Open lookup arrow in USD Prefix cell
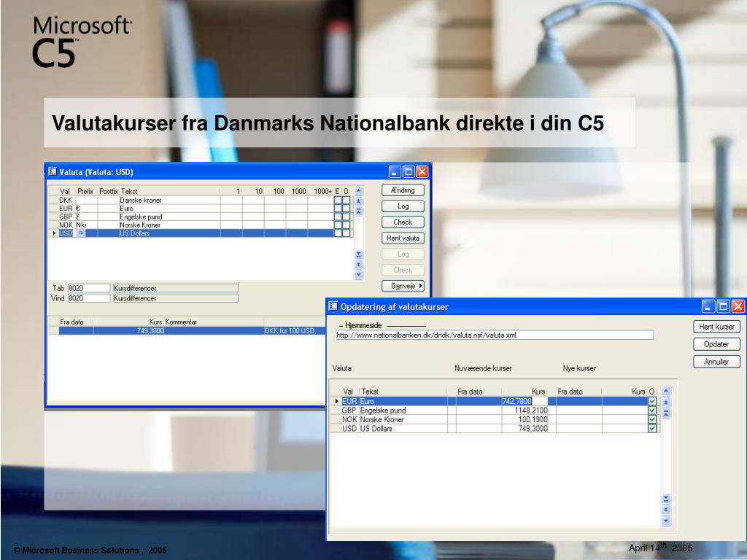This screenshot has height=560, width=747. 81,233
